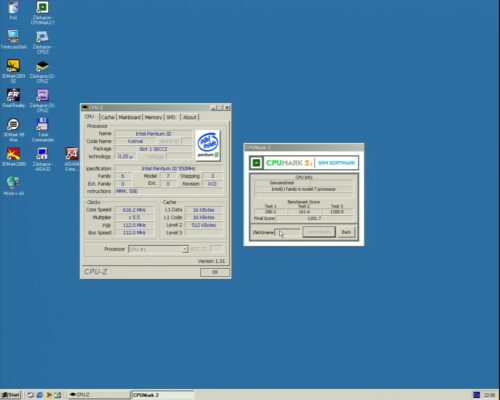The width and height of the screenshot is (500, 400).
Task: Click the green CPUMark chip logo
Action: [x=256, y=163]
